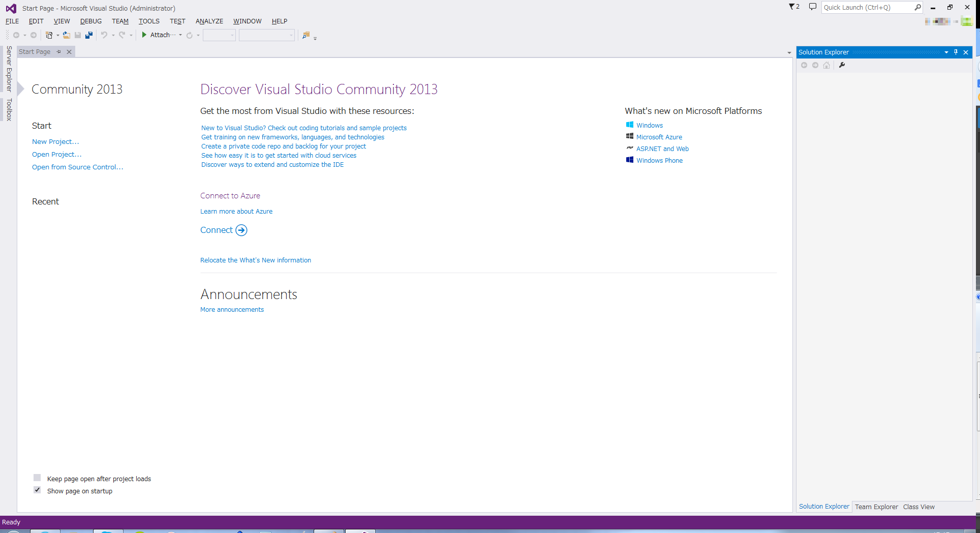The width and height of the screenshot is (980, 533).
Task: Click the Navigate Forward toolbar arrow
Action: pos(34,35)
